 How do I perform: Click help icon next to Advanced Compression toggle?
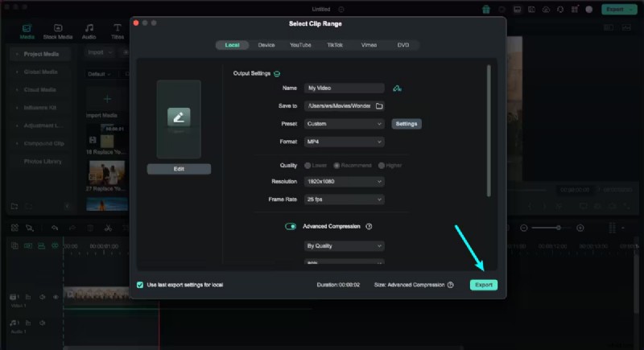[x=369, y=227]
